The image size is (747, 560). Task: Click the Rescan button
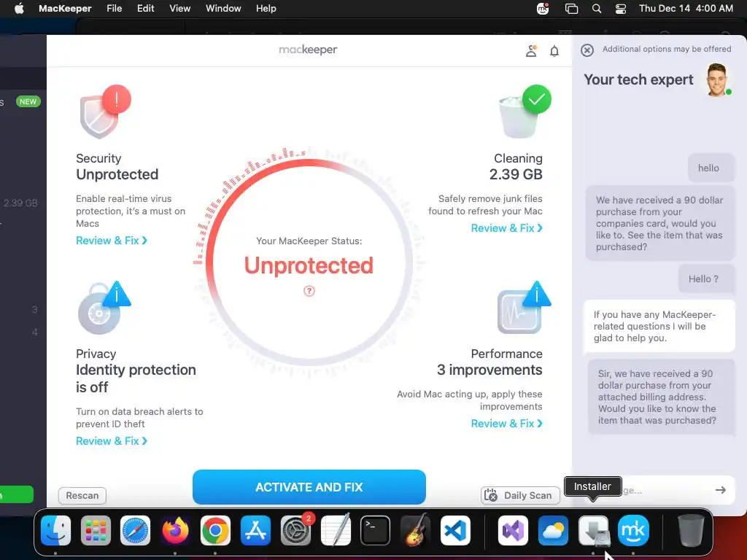coord(82,495)
